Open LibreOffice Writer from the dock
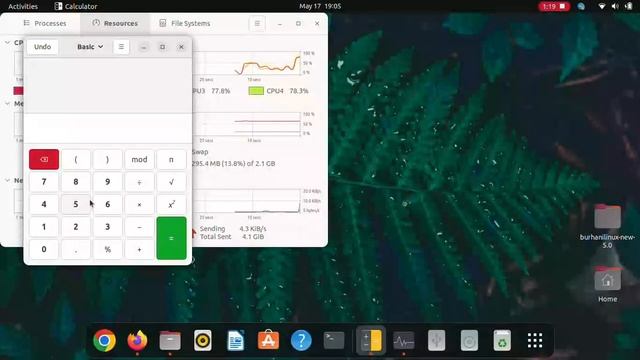This screenshot has width=640, height=360. coord(236,340)
